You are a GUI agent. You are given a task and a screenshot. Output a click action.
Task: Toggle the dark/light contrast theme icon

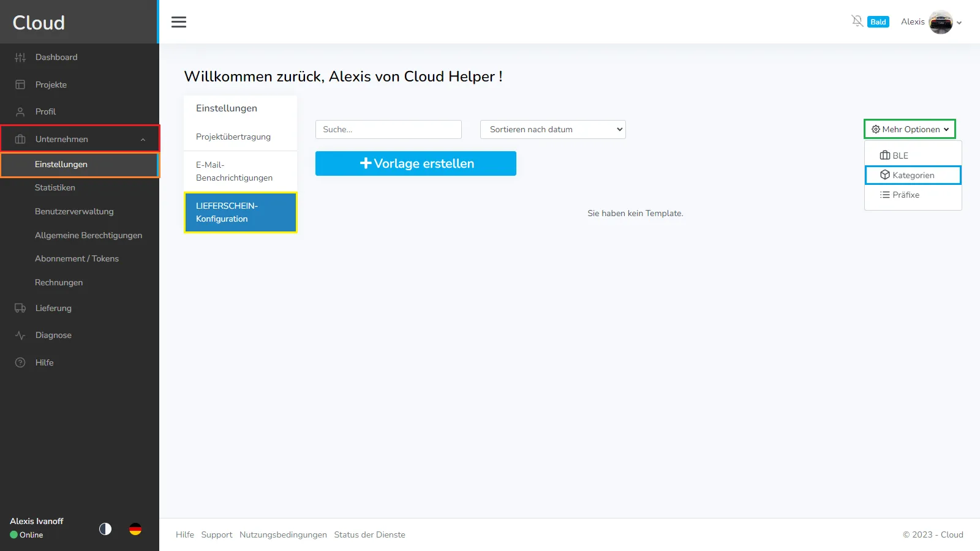click(105, 529)
